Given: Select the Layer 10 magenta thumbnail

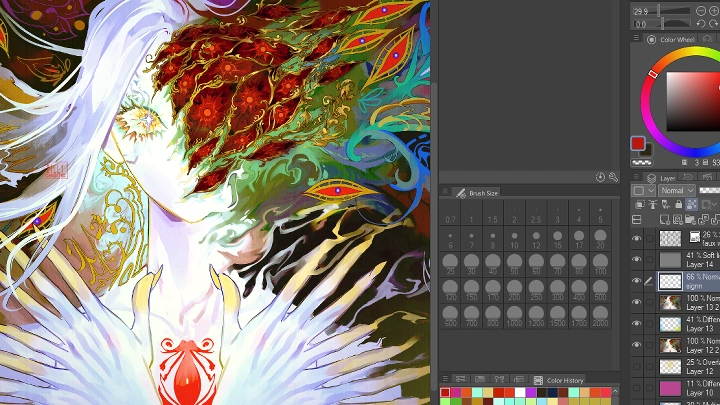Looking at the screenshot, I should [670, 388].
